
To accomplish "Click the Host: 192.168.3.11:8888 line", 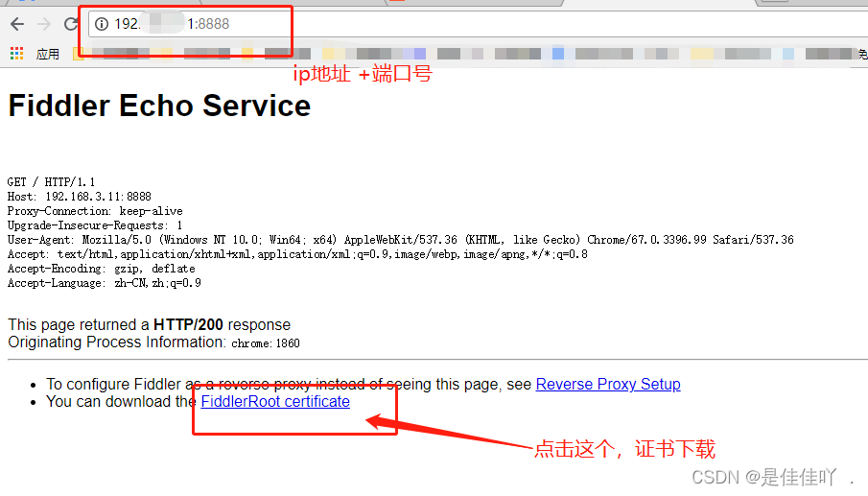I will click(80, 197).
